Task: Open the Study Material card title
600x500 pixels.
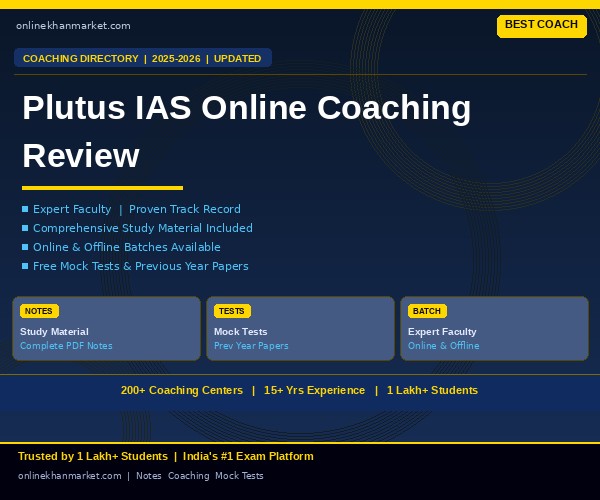Action: (54, 332)
